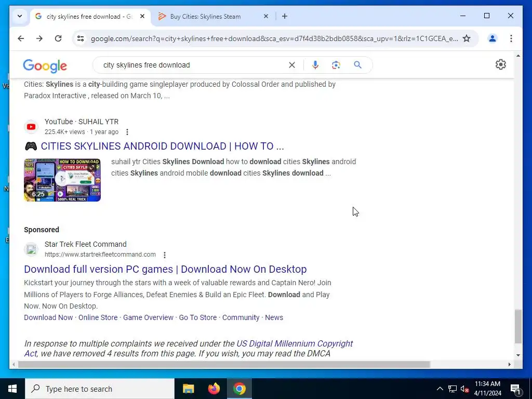Play the 6:25 video thumbnail

pyautogui.click(x=62, y=180)
